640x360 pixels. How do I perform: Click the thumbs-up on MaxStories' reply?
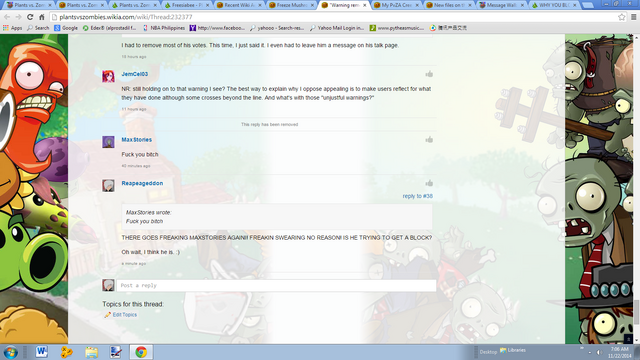429,140
